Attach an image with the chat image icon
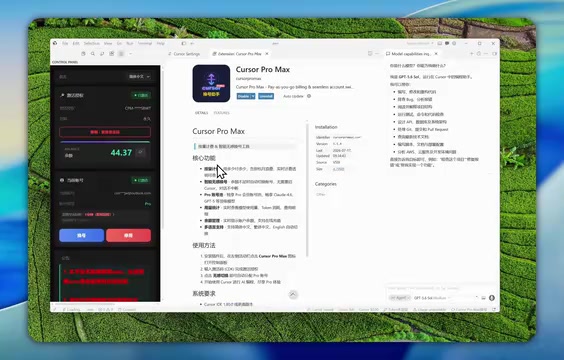564x360 pixels. click(483, 298)
